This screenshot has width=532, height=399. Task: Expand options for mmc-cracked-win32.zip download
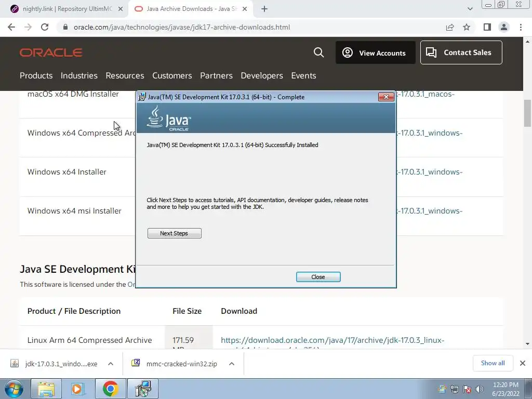coord(232,364)
